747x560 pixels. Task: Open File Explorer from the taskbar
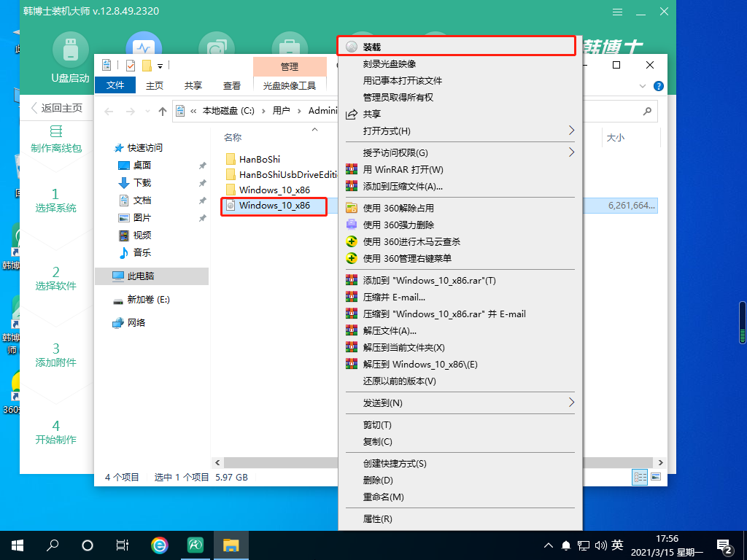click(x=231, y=545)
